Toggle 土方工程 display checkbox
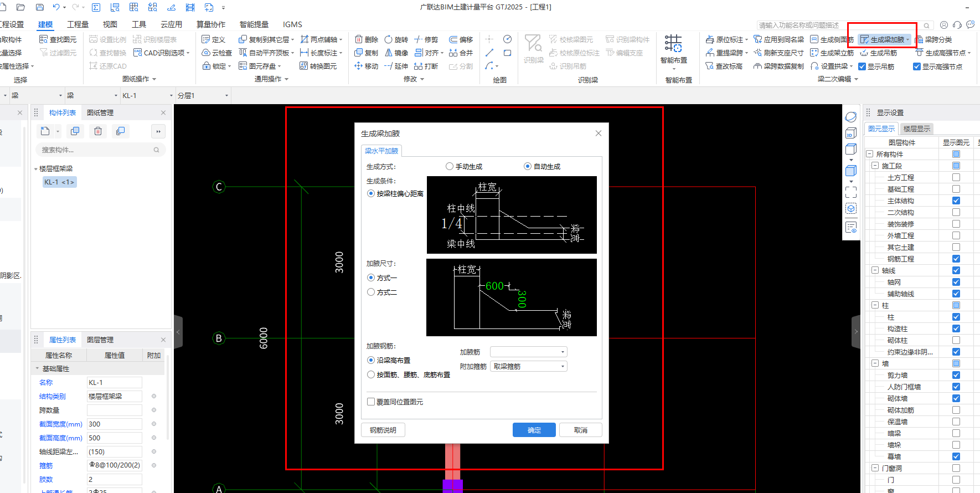Screen dimensions: 980x493 (956, 177)
